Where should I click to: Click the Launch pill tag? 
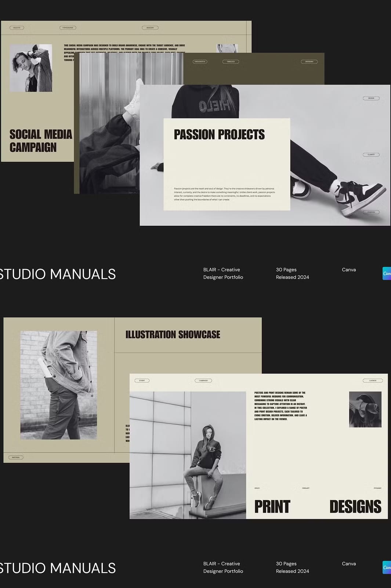coord(373,381)
